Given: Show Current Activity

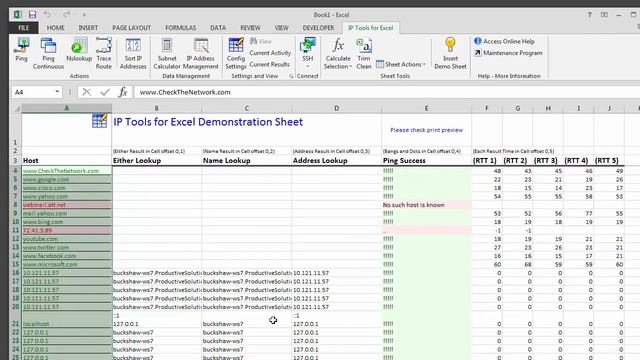Looking at the screenshot, I should [x=270, y=53].
